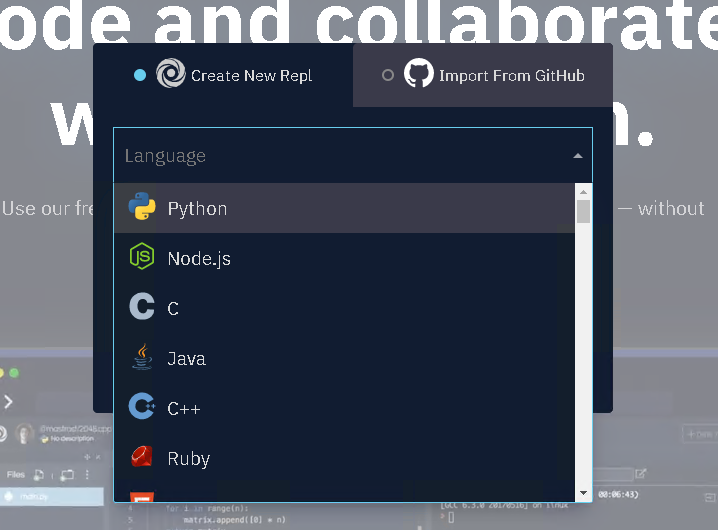Image resolution: width=718 pixels, height=530 pixels.
Task: Switch to the Import From GitHub tab
Action: pyautogui.click(x=483, y=75)
